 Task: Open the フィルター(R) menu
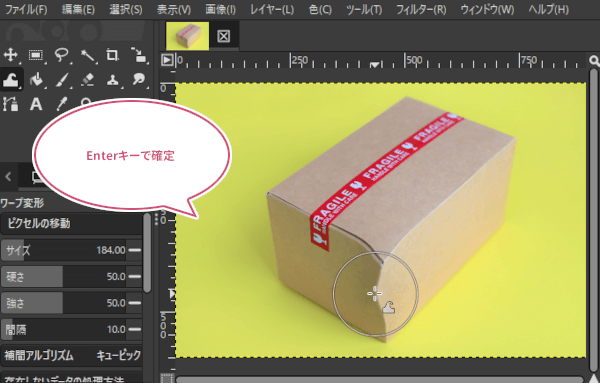[421, 9]
